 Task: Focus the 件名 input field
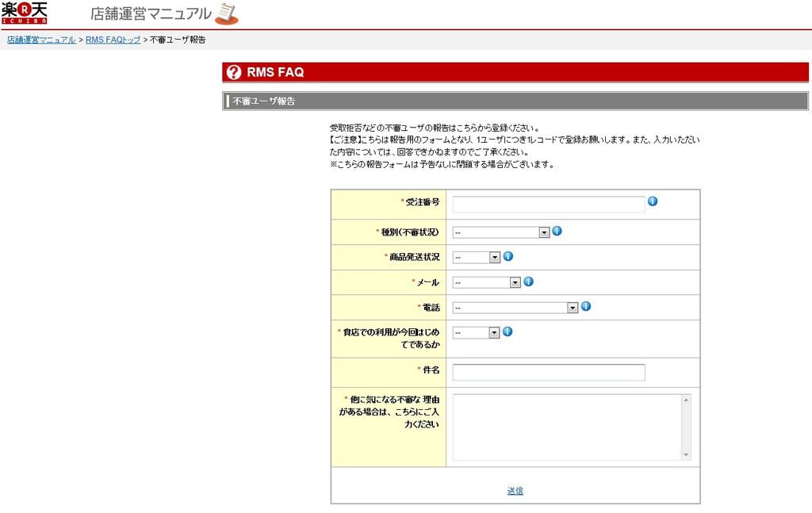[549, 372]
